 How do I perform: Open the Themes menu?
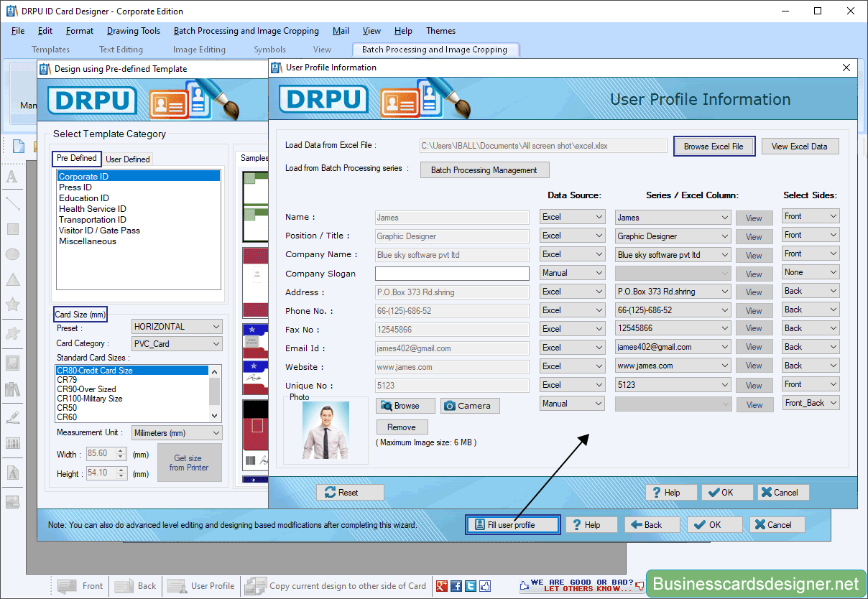pos(440,31)
